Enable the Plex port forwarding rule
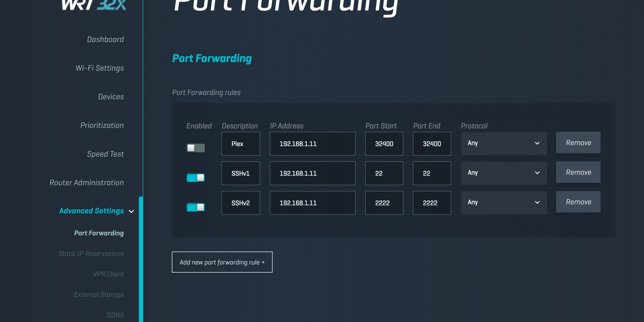This screenshot has height=322, width=644. [196, 148]
